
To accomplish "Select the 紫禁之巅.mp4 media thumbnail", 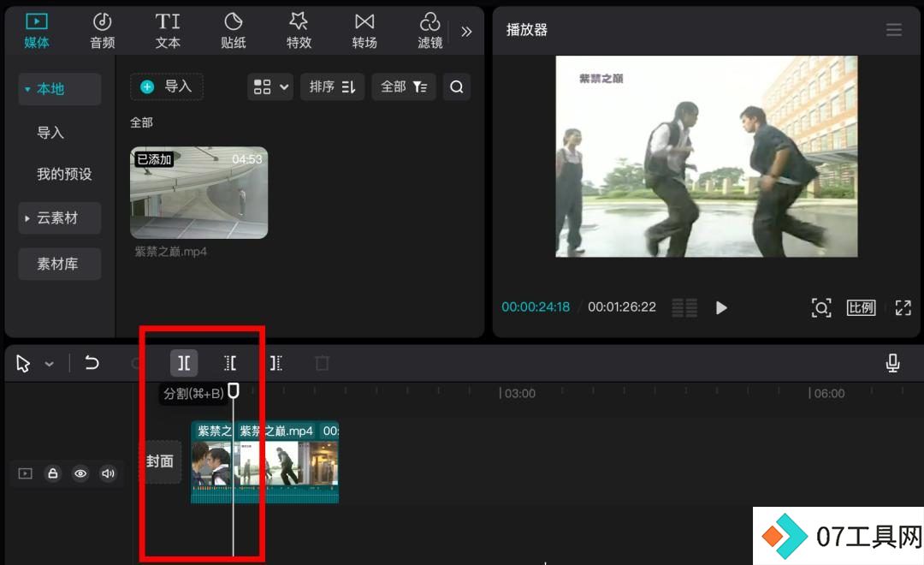I will pos(199,193).
